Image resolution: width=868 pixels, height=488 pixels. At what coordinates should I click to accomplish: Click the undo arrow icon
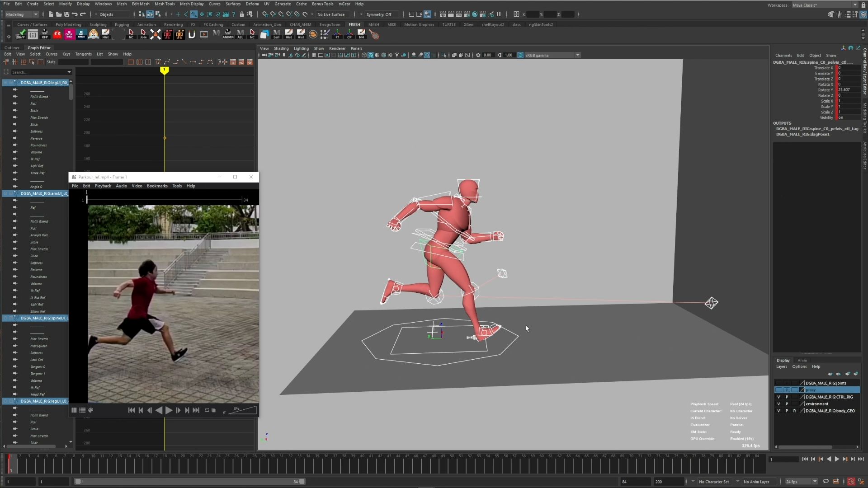pos(75,14)
